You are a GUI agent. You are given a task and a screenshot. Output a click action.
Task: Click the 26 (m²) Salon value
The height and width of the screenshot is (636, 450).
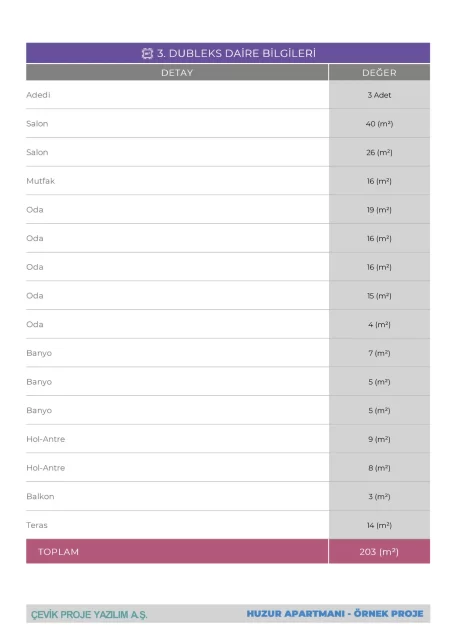(379, 153)
